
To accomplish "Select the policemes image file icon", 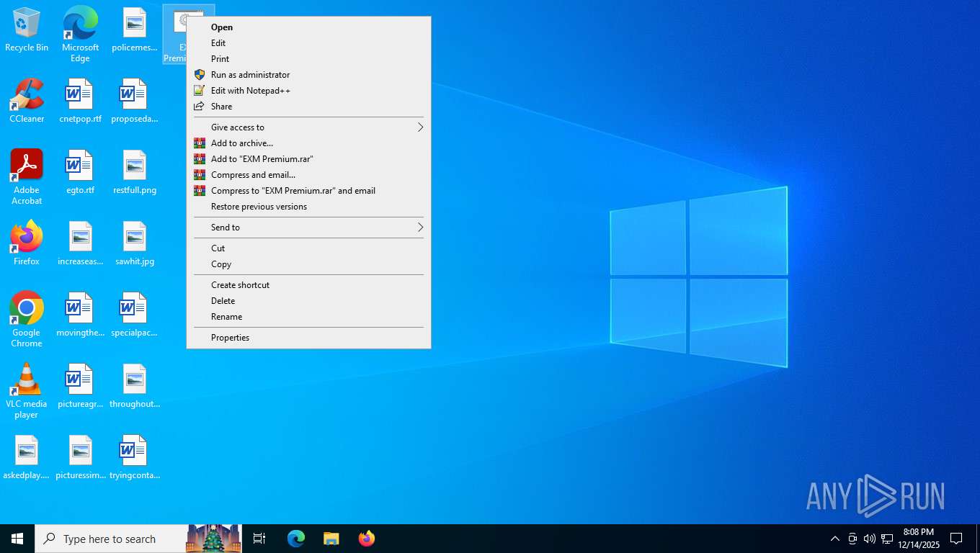I will (134, 30).
